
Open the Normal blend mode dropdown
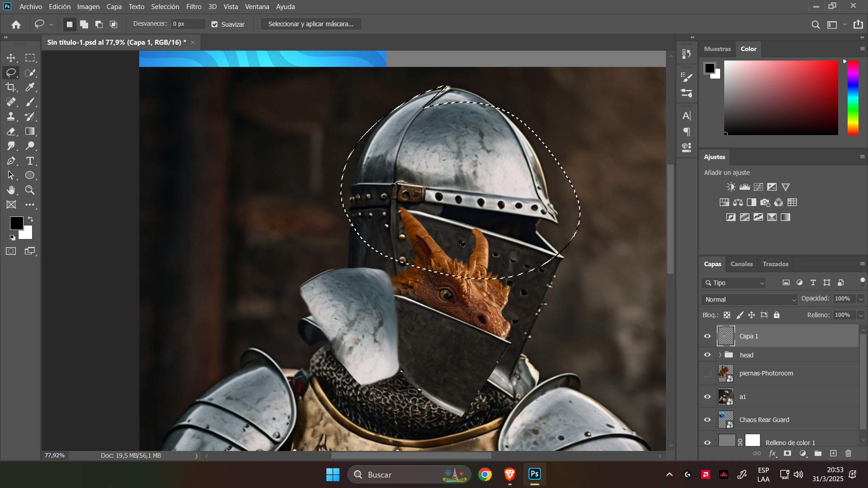(750, 300)
